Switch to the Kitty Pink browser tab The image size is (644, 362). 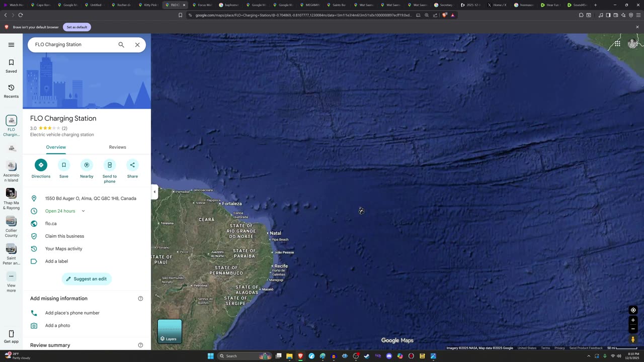150,5
